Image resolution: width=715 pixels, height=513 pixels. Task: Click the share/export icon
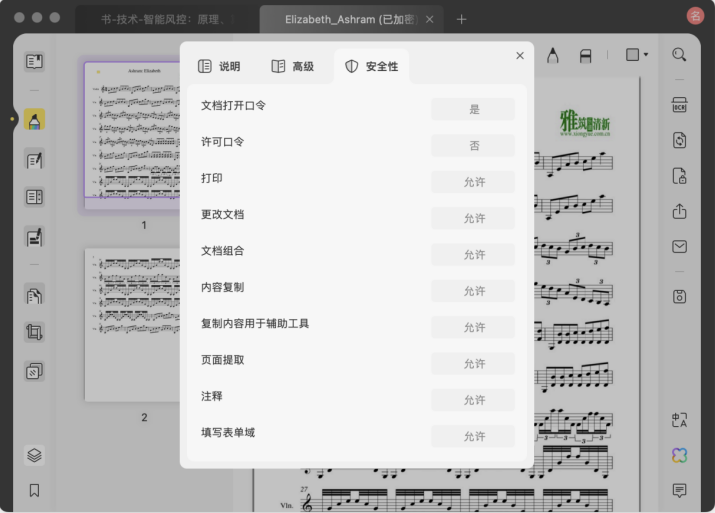(679, 211)
